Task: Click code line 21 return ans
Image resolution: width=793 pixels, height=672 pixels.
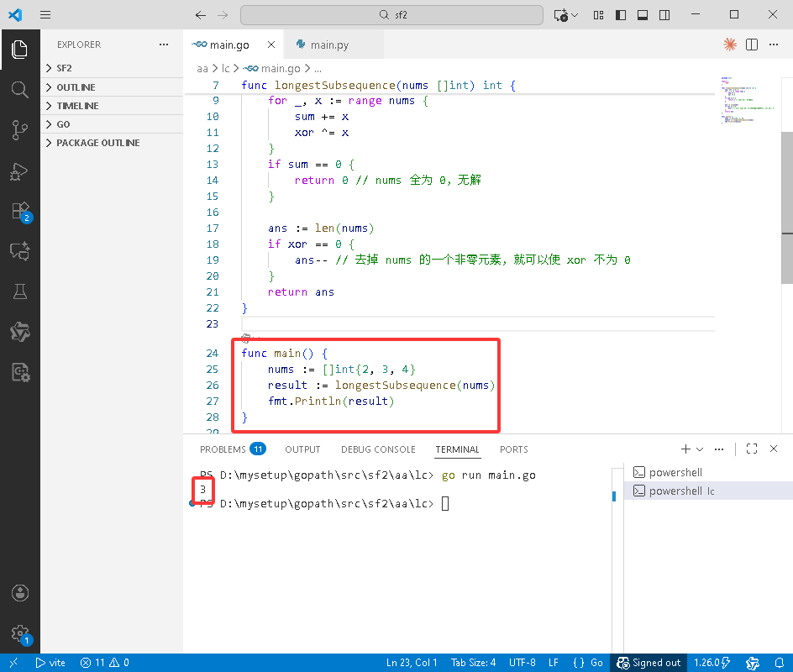Action: pos(301,291)
